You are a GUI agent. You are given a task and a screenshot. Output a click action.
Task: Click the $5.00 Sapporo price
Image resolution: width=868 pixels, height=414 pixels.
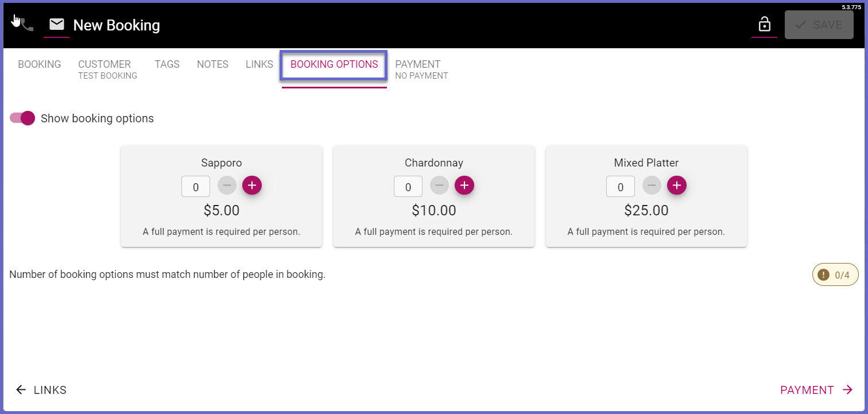pos(222,211)
